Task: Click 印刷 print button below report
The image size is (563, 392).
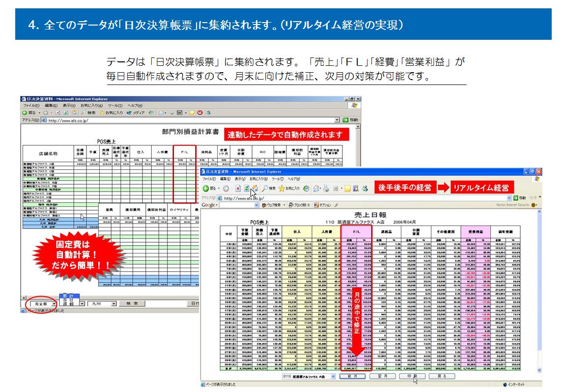Action: coord(412,376)
